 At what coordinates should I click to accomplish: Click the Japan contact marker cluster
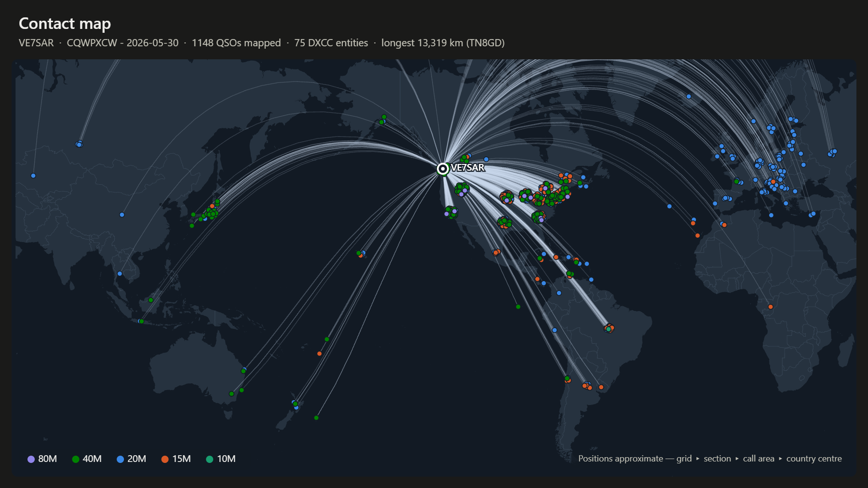(x=211, y=212)
